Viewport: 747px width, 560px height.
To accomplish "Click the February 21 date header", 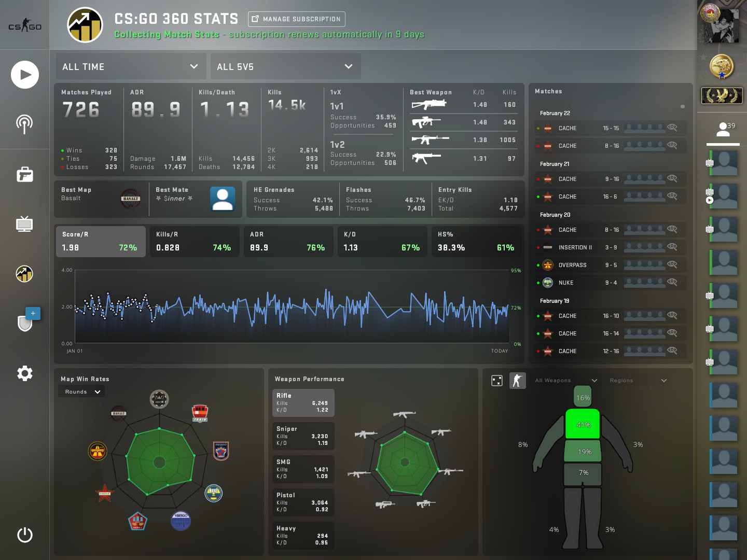I will (x=555, y=164).
